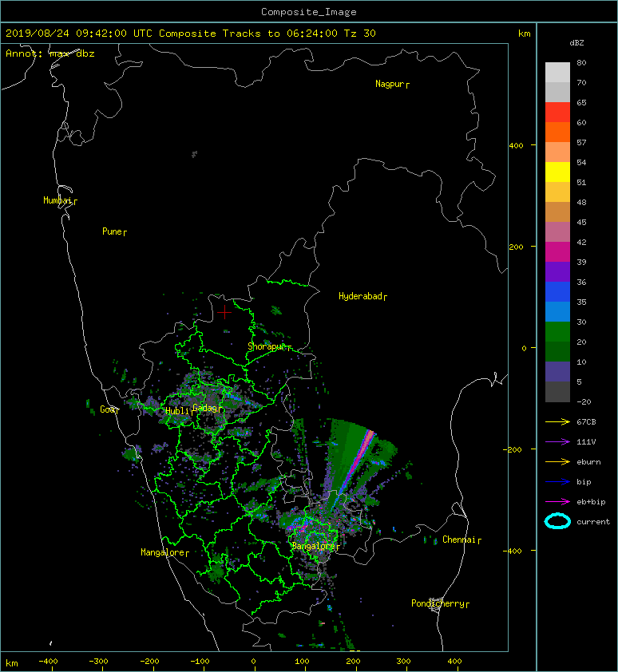Click the current legend label
The width and height of the screenshot is (618, 672).
pos(593,522)
